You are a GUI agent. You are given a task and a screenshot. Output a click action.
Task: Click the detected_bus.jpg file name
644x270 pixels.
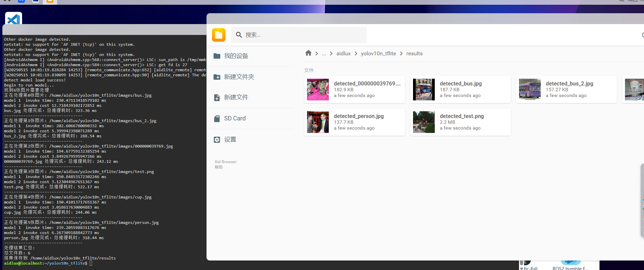461,83
